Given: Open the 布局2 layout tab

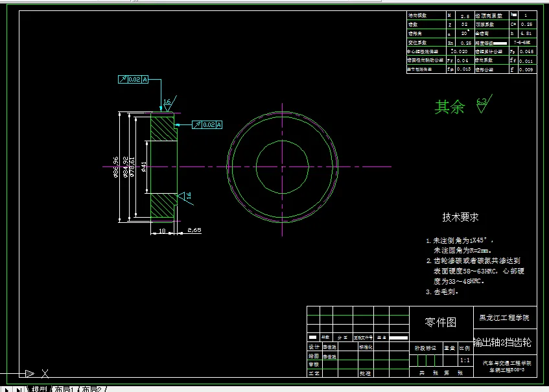Looking at the screenshot, I should click(x=92, y=389).
